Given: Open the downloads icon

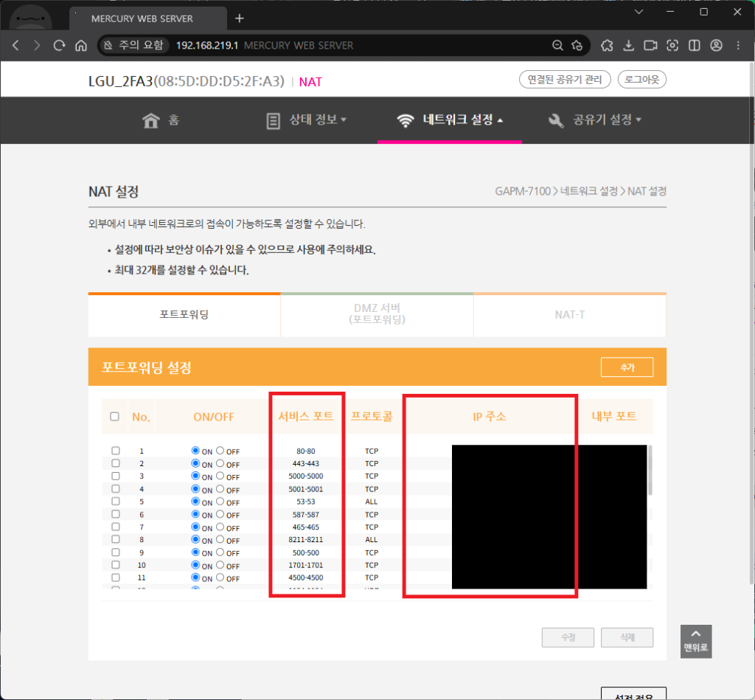Looking at the screenshot, I should pyautogui.click(x=628, y=45).
